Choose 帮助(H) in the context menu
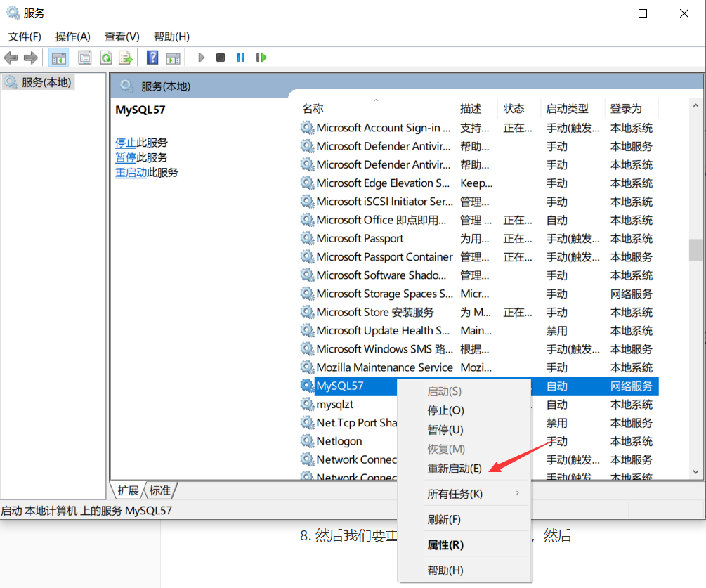 tap(464, 570)
